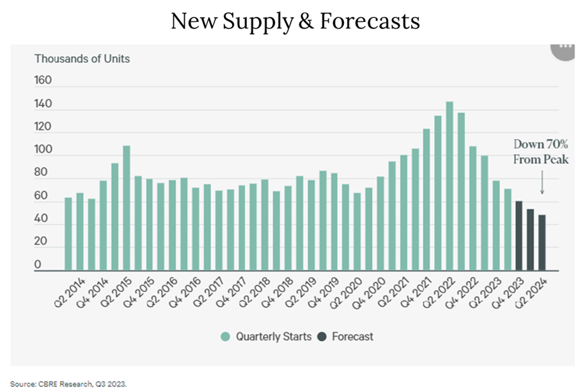Toggle the Forecast series legend label
This screenshot has width=577, height=392.
coord(352,337)
